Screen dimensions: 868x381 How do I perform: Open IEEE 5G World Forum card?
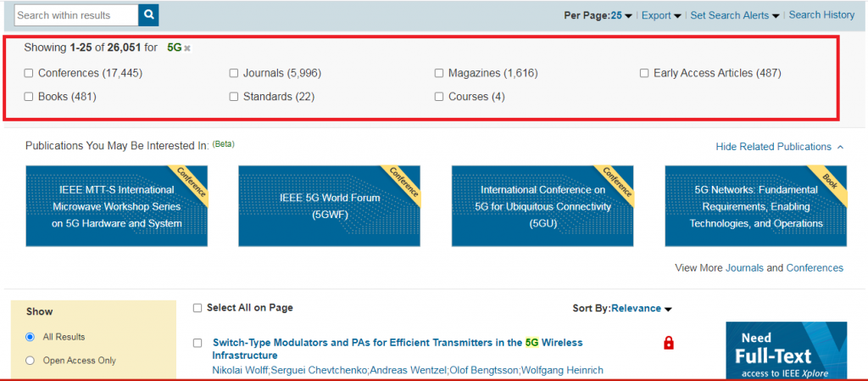pyautogui.click(x=330, y=206)
